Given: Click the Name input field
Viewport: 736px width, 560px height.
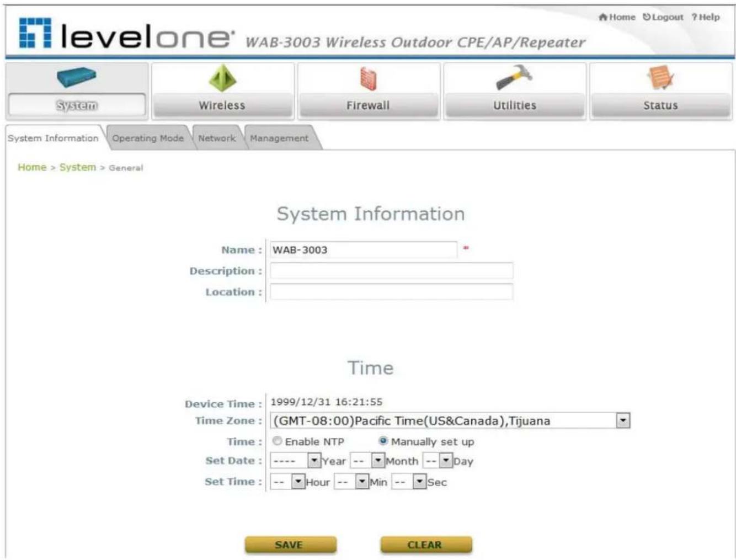Looking at the screenshot, I should (363, 250).
